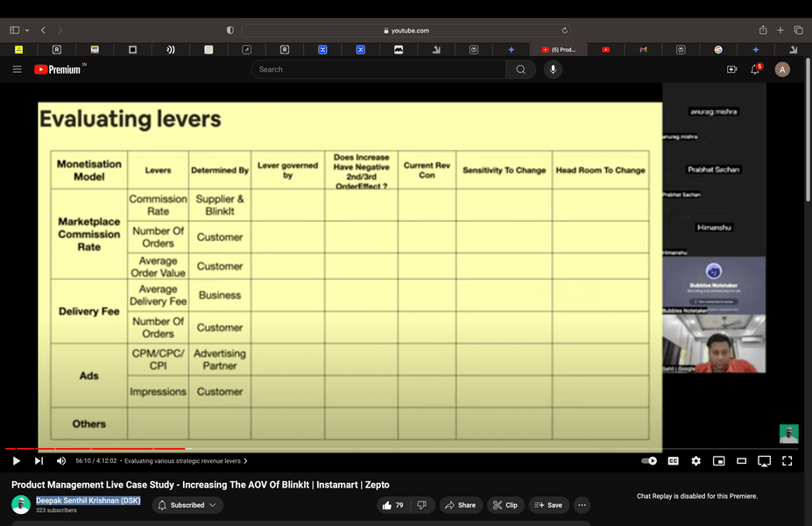Mute the video volume
Screen dimensions: 812x526
click(61, 461)
